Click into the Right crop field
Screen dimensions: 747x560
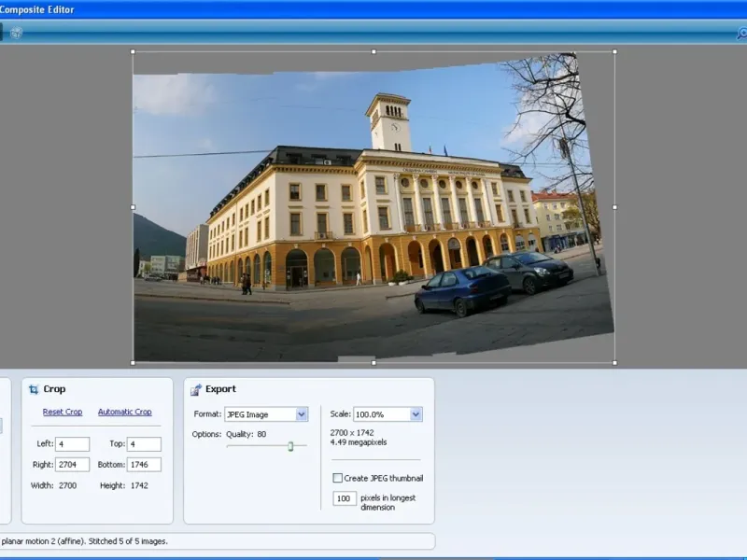tap(72, 464)
